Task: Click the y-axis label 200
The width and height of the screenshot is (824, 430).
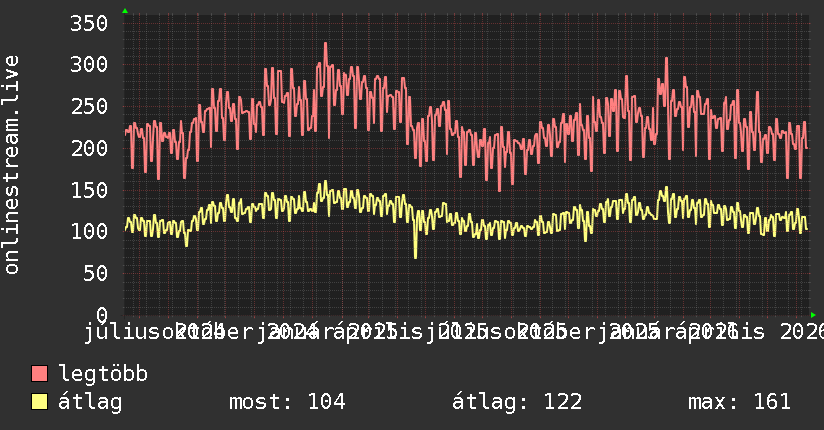Action: point(89,148)
